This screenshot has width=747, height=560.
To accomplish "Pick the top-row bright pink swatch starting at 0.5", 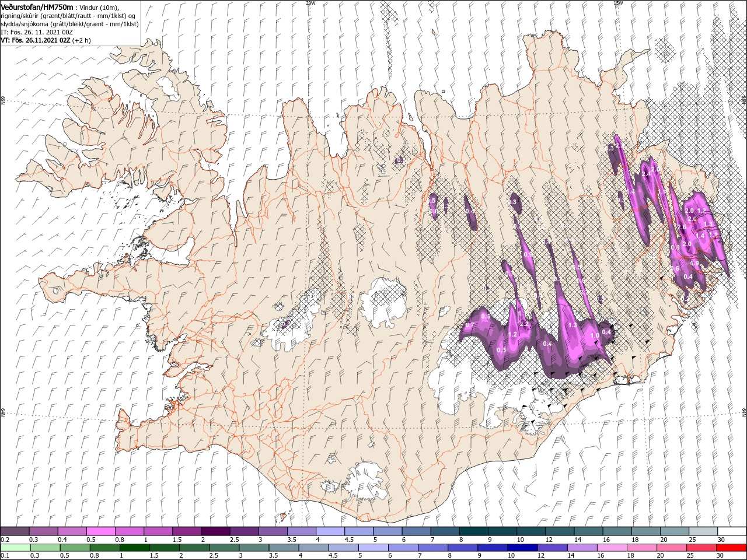I will 101,531.
